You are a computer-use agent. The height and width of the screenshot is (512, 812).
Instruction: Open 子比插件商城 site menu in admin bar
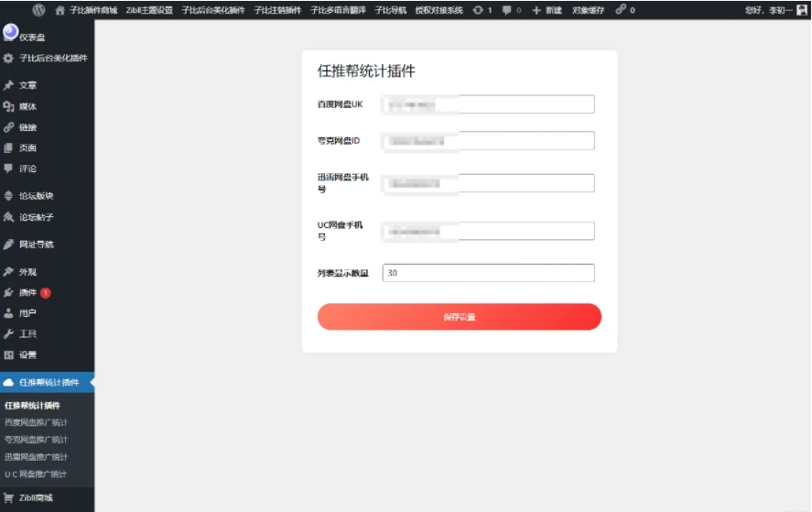click(x=93, y=10)
